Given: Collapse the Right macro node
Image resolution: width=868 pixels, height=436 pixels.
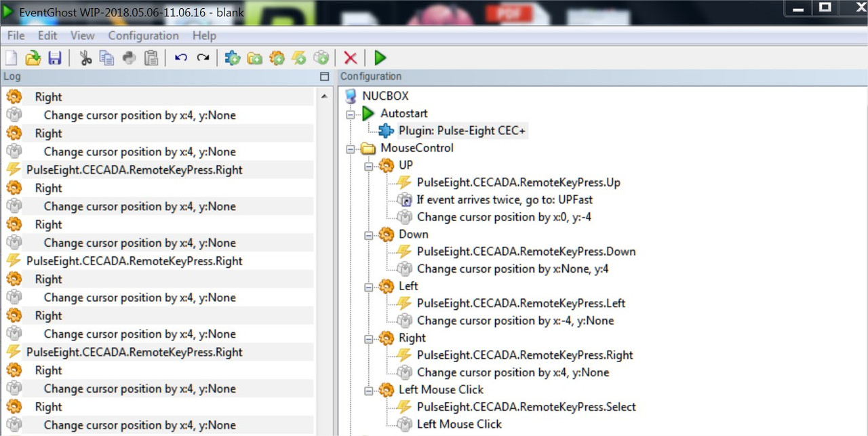Looking at the screenshot, I should pyautogui.click(x=369, y=338).
